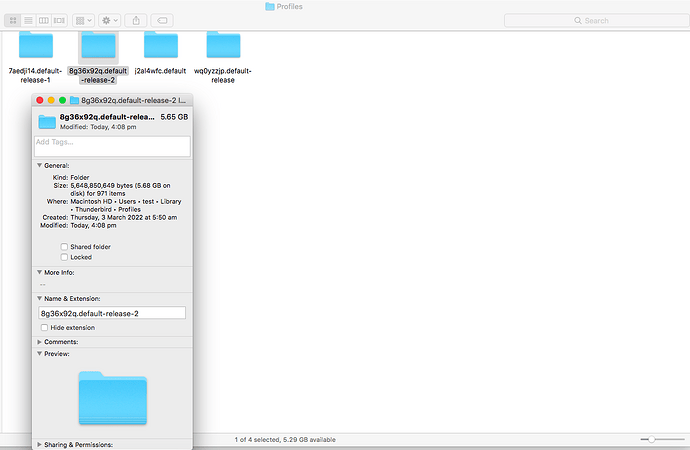Screen dimensions: 690x450
Task: Switch Finder to list view
Action: point(28,20)
